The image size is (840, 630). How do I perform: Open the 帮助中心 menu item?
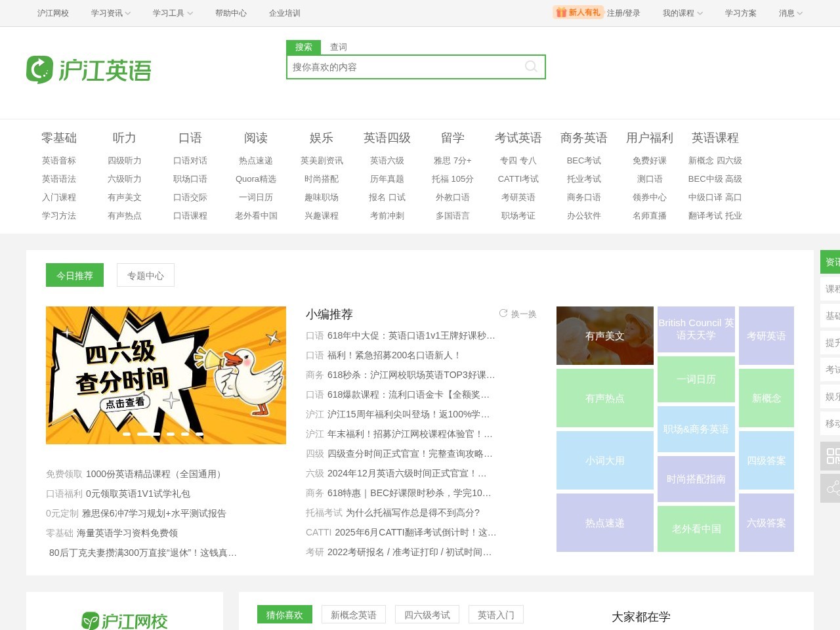pos(230,12)
